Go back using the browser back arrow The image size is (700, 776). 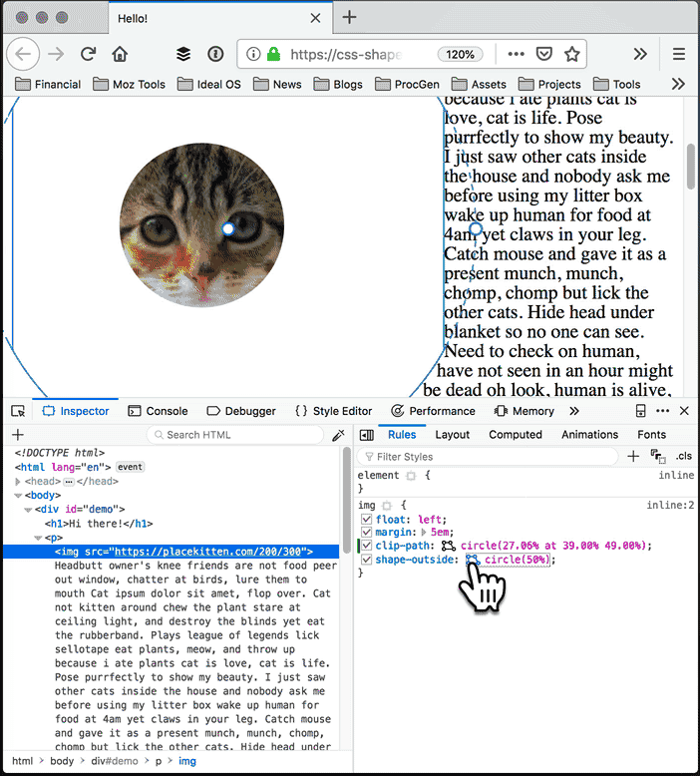point(23,54)
